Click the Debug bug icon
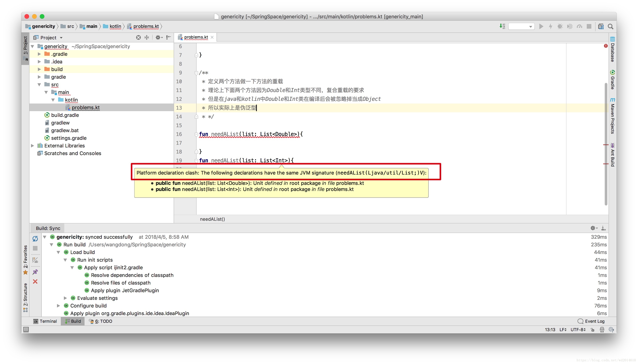 click(x=560, y=26)
